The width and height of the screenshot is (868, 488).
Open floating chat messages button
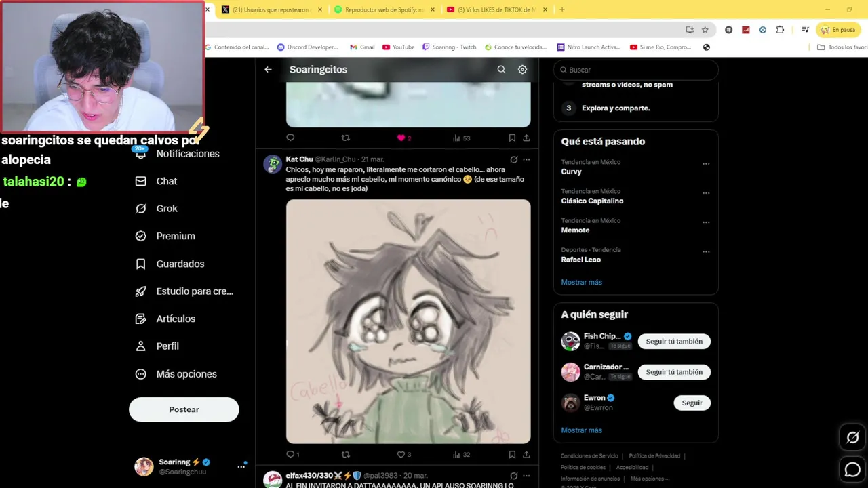coord(852,469)
